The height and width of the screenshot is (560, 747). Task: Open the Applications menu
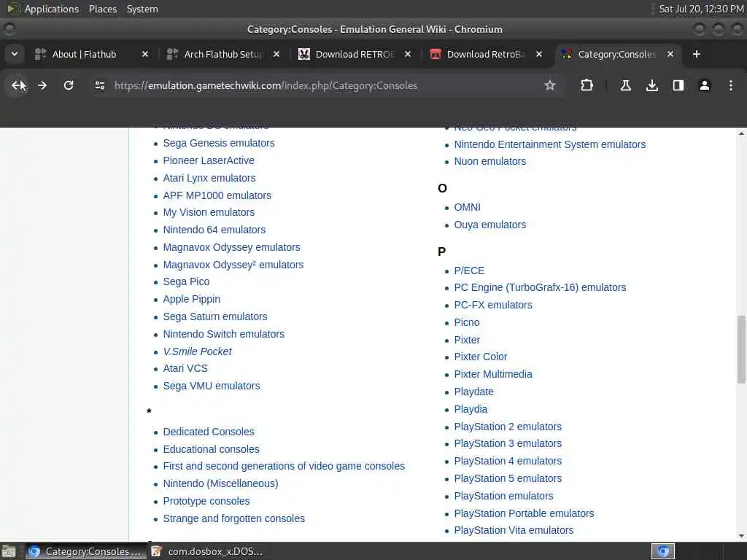pos(52,9)
